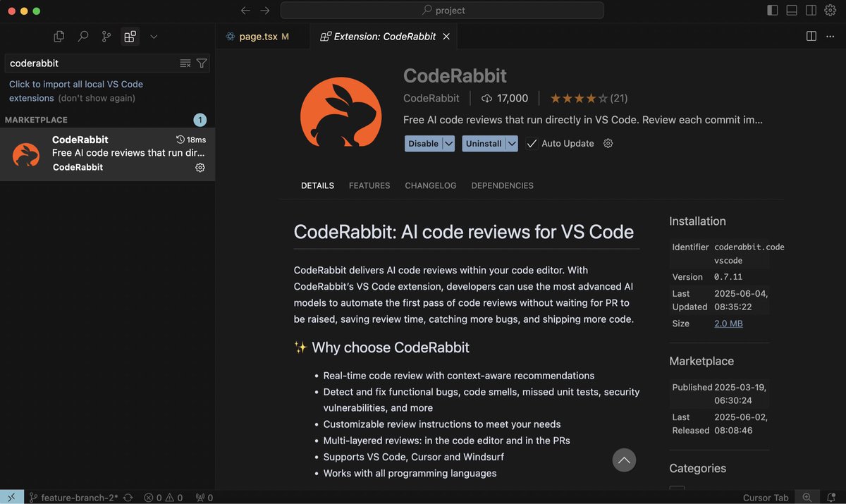Image resolution: width=846 pixels, height=504 pixels.
Task: Switch to the CHANGELOG tab
Action: (x=431, y=186)
